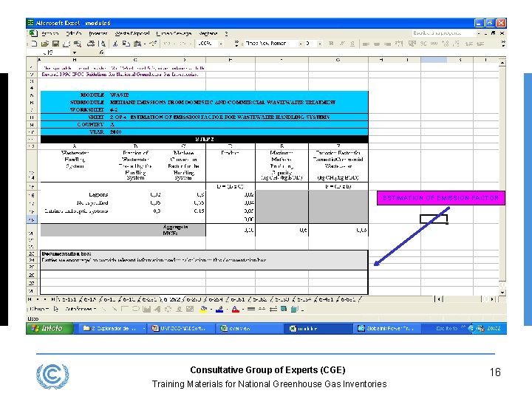Switch to the Explorador de taskbar button
This screenshot has width=532, height=399.
pyautogui.click(x=113, y=328)
